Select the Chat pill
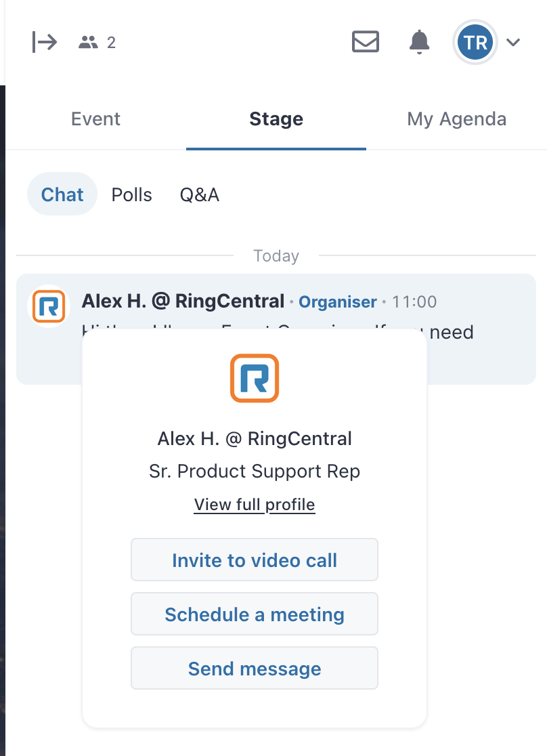Viewport: 547px width, 756px height. tap(62, 194)
